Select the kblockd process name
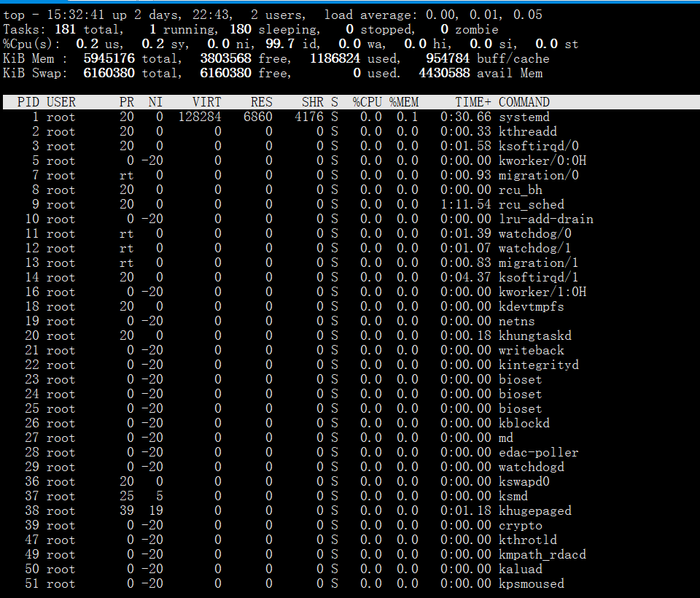This screenshot has width=700, height=598. pyautogui.click(x=524, y=424)
